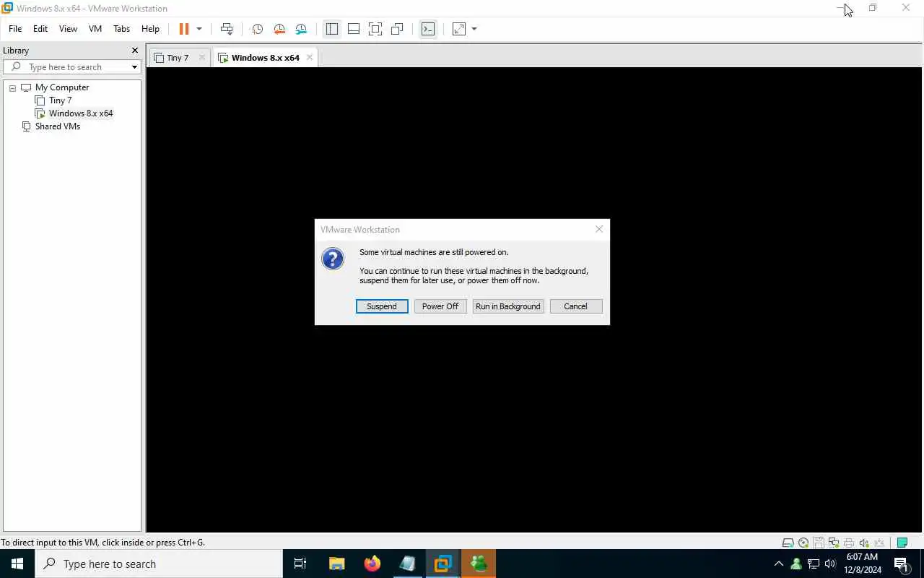Click the floppy drive status icon
Viewport: 924px width, 578px height.
pyautogui.click(x=819, y=543)
